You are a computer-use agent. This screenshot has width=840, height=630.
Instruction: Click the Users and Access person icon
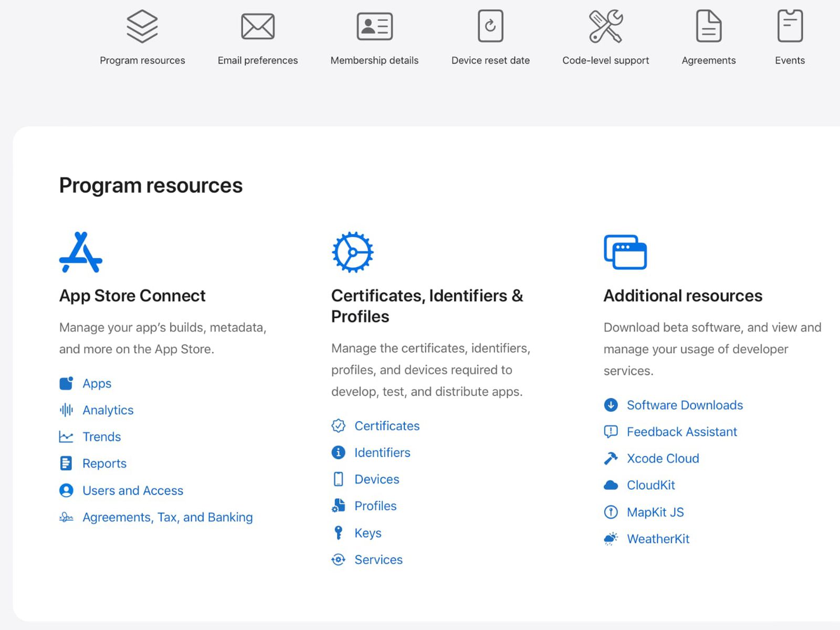pyautogui.click(x=66, y=490)
